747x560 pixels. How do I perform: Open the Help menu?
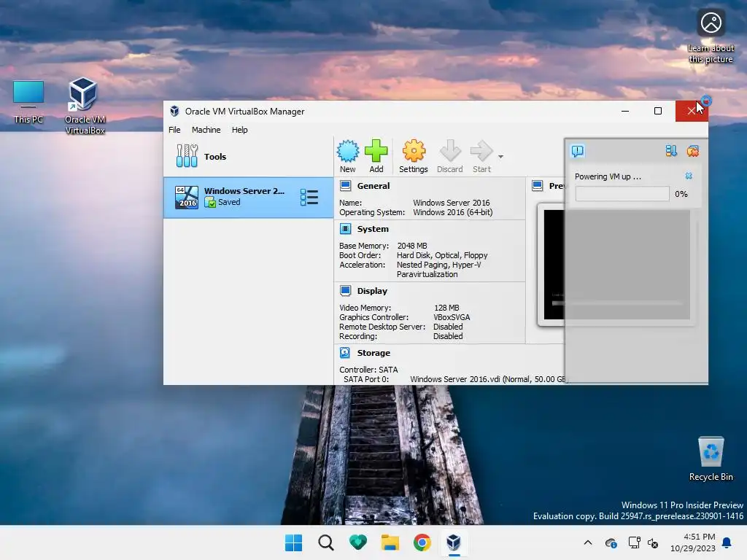pyautogui.click(x=239, y=130)
